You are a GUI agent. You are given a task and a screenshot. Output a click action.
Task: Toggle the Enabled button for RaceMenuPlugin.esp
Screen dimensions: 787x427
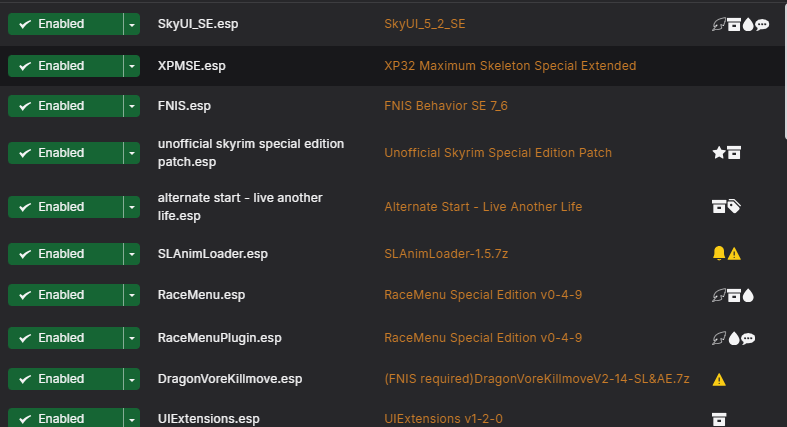[x=65, y=338]
